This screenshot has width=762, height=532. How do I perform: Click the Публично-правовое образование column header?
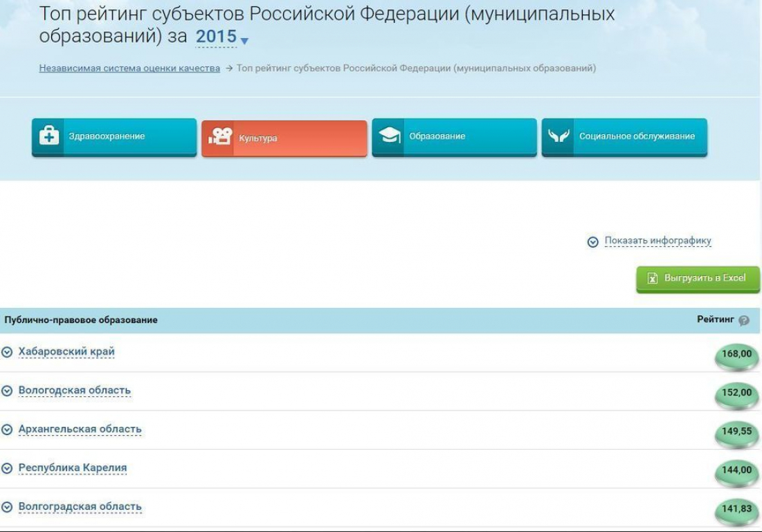coord(81,320)
